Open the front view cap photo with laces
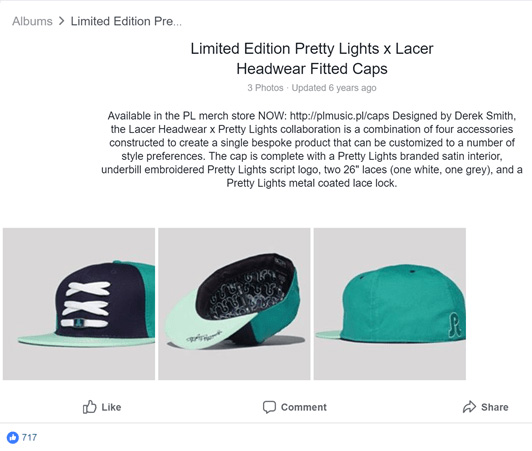The height and width of the screenshot is (451, 532). tap(79, 304)
